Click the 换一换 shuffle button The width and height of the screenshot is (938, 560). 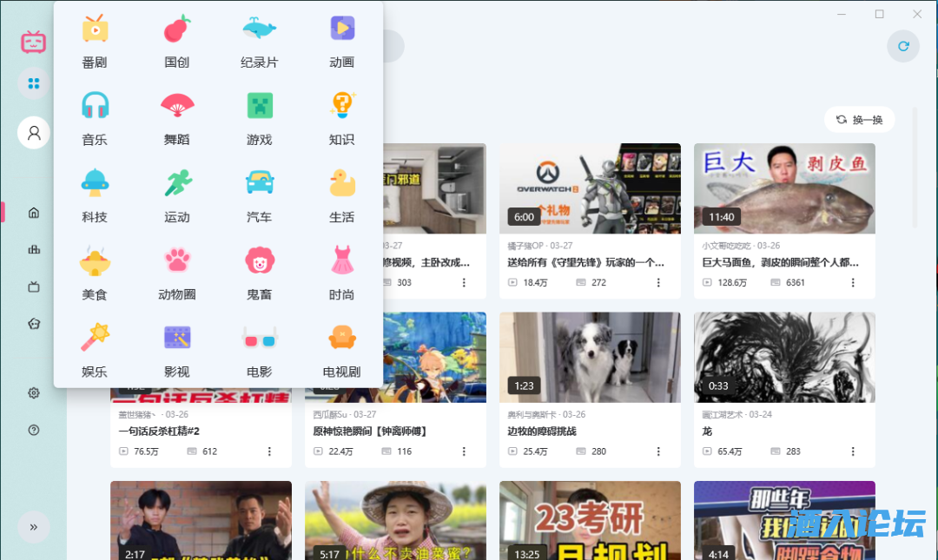point(858,120)
